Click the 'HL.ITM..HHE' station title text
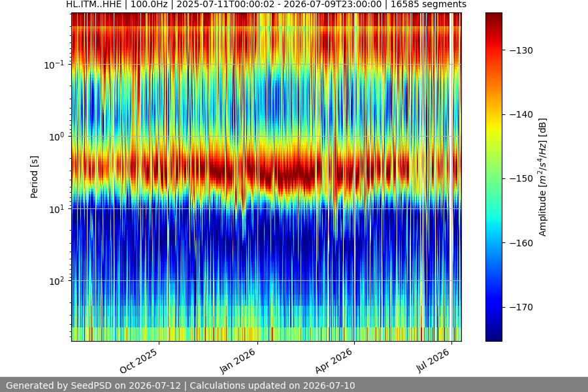The height and width of the screenshot is (392, 588). click(x=93, y=5)
